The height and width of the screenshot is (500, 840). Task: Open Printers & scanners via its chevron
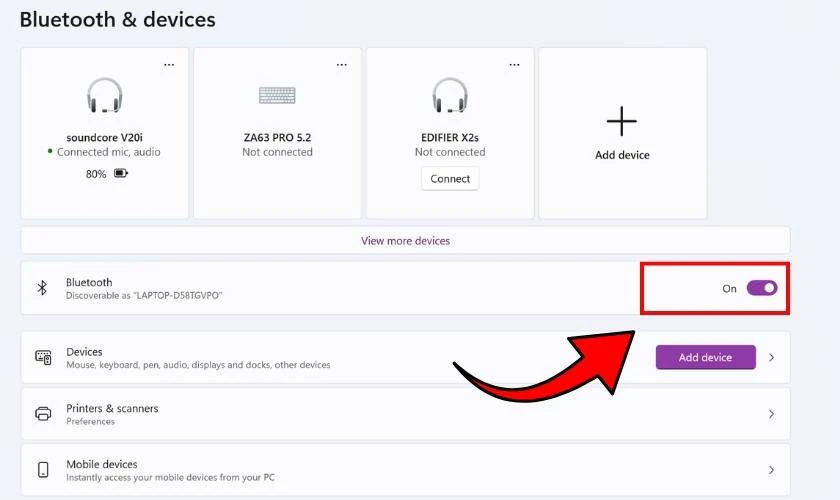coord(771,414)
